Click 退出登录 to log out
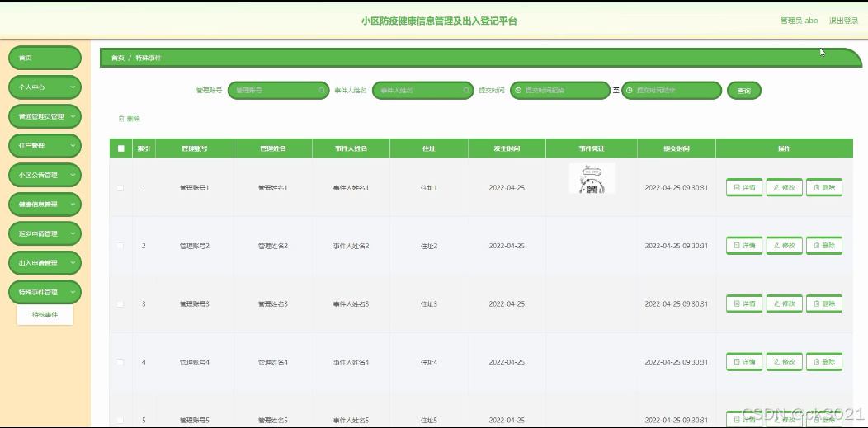This screenshot has width=868, height=428. tap(843, 21)
